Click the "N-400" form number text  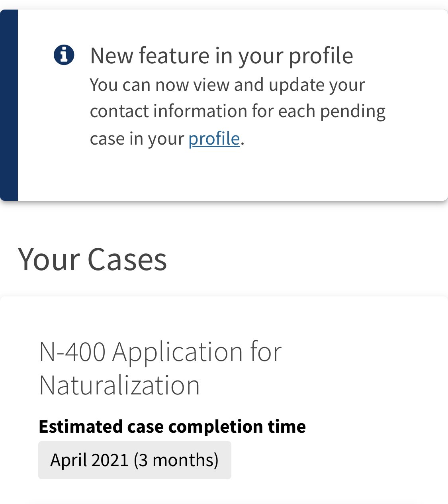pos(72,352)
